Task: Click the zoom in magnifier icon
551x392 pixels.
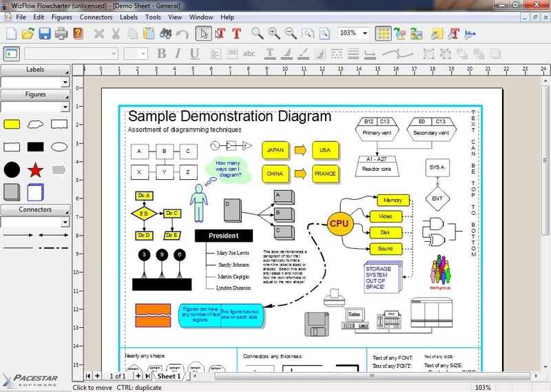Action: pos(274,33)
